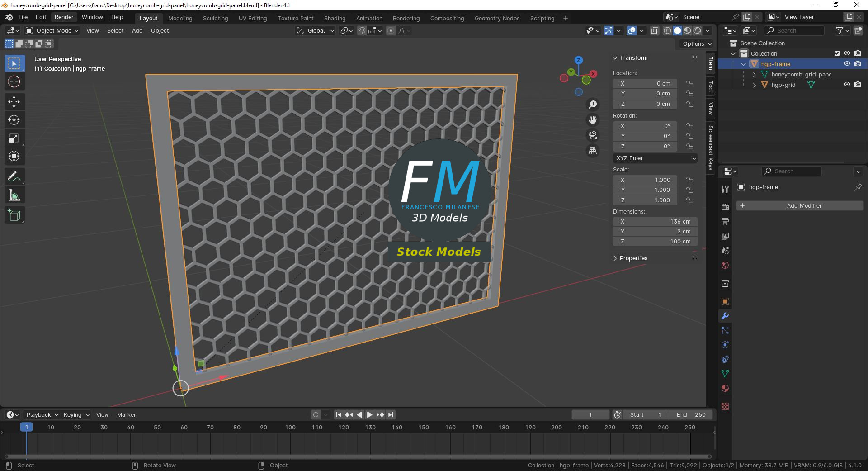Screen dimensions: 868x471
Task: Open the Object Mode dropdown
Action: 52,31
